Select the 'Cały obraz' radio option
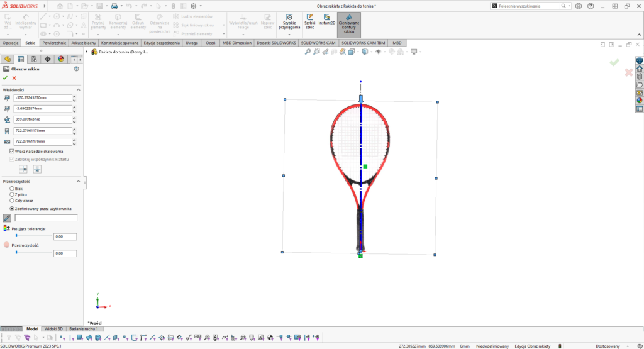The image size is (644, 349). (12, 200)
